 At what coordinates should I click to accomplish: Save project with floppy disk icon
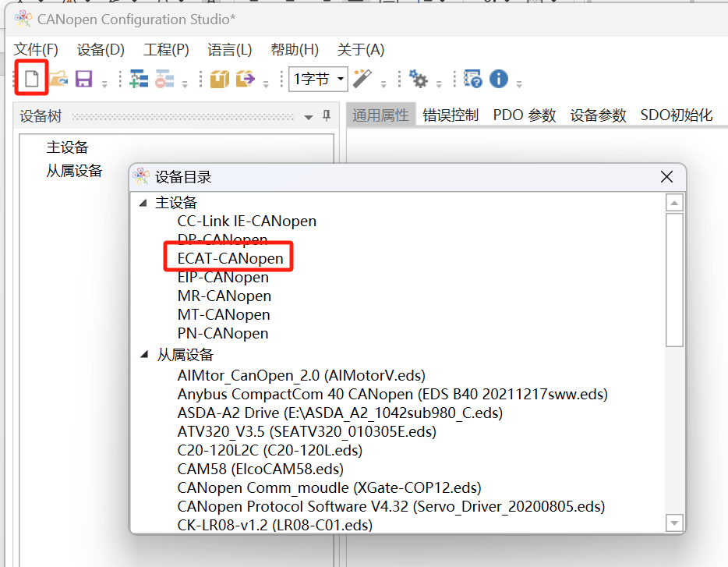[83, 79]
